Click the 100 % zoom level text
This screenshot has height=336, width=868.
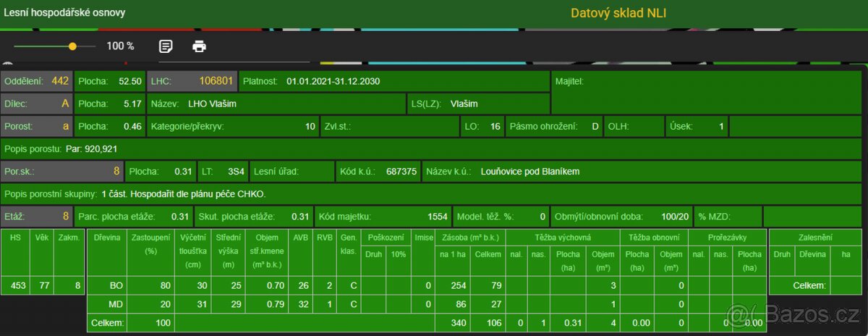[x=120, y=46]
